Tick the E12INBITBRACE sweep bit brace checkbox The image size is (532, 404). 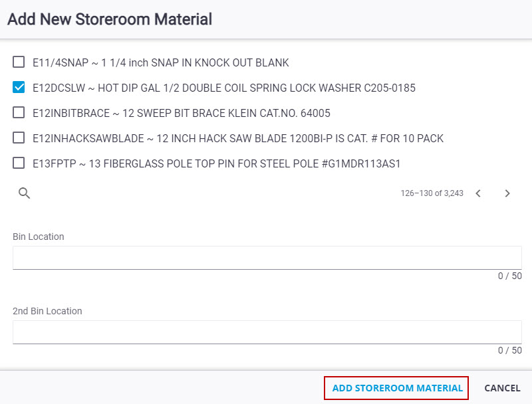coord(19,112)
